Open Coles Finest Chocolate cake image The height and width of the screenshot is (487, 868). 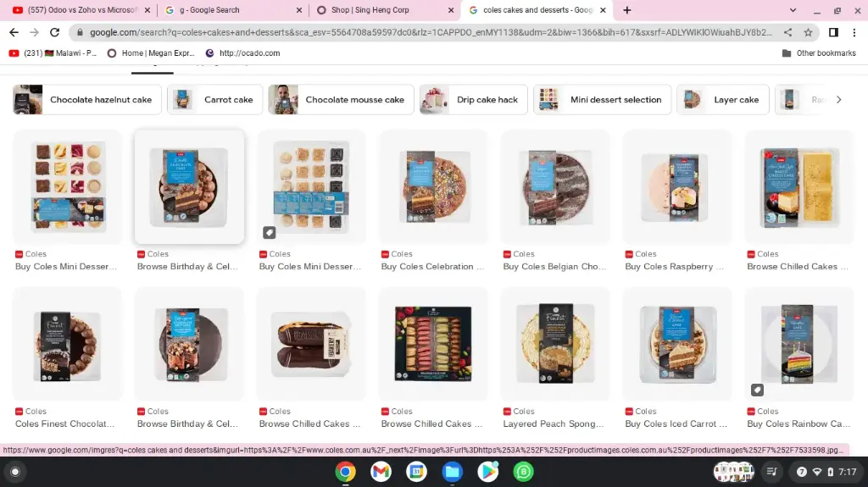(68, 344)
